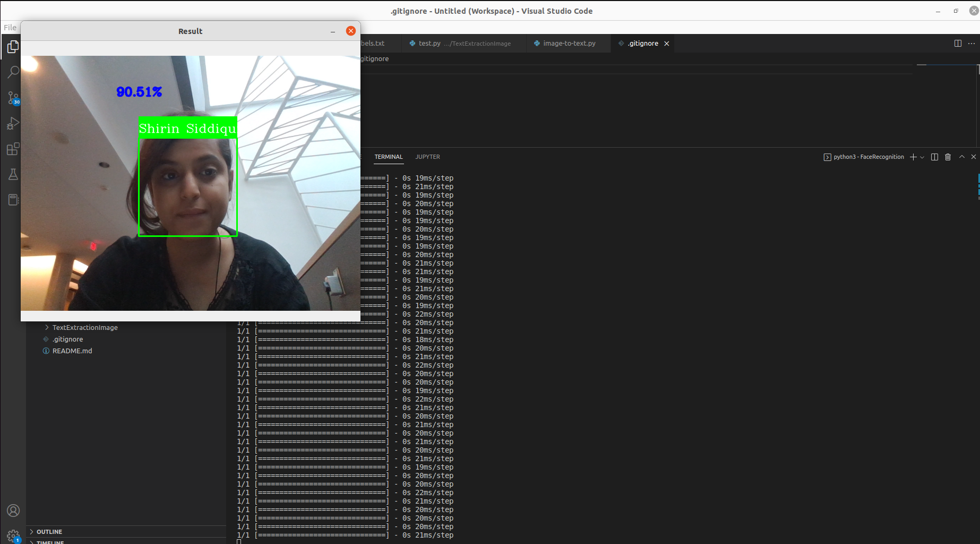Select the python3 - FaceRecognition terminal

(864, 157)
